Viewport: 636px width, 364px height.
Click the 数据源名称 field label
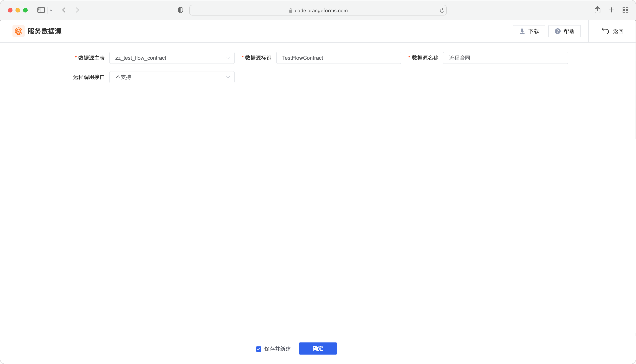point(425,58)
